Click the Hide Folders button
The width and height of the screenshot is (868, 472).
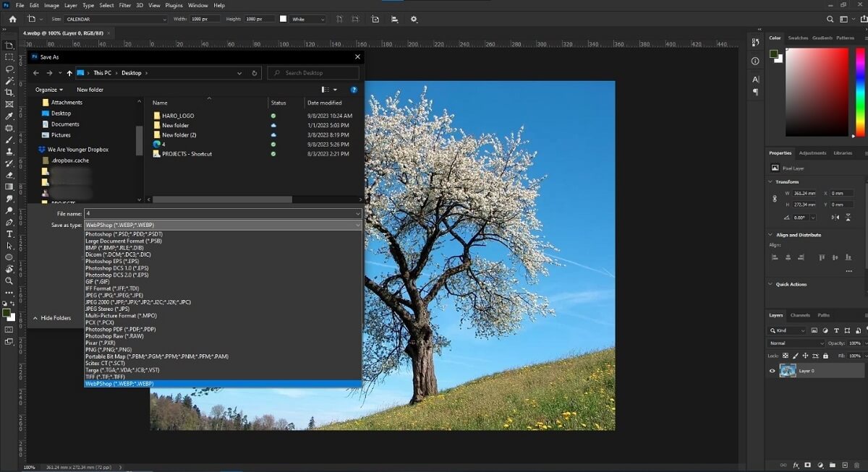(54, 318)
